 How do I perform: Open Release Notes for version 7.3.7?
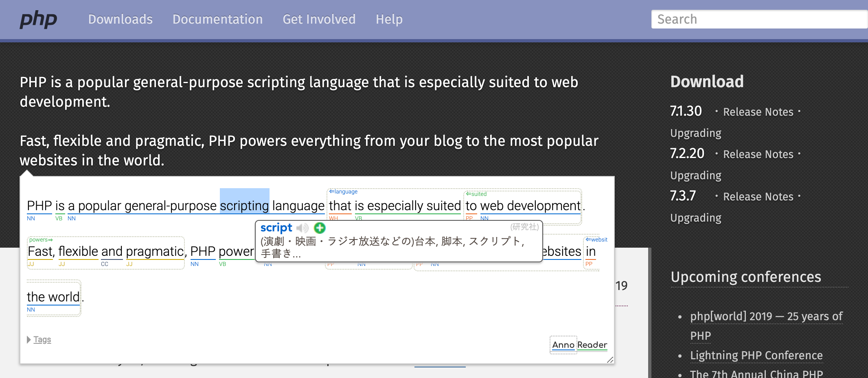758,196
